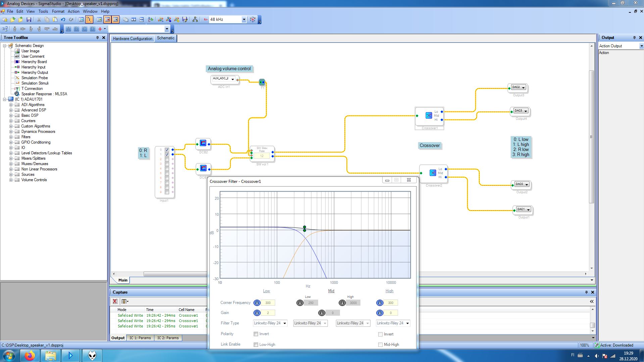Image resolution: width=644 pixels, height=362 pixels.
Task: Click the Low band label link
Action: pyautogui.click(x=266, y=291)
